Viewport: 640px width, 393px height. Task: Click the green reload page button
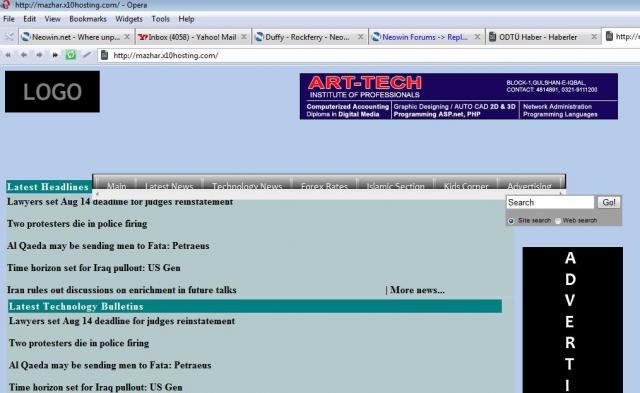click(x=71, y=55)
